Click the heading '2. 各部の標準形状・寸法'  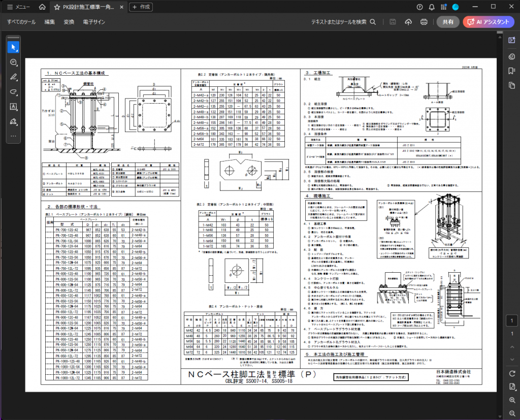pos(72,207)
